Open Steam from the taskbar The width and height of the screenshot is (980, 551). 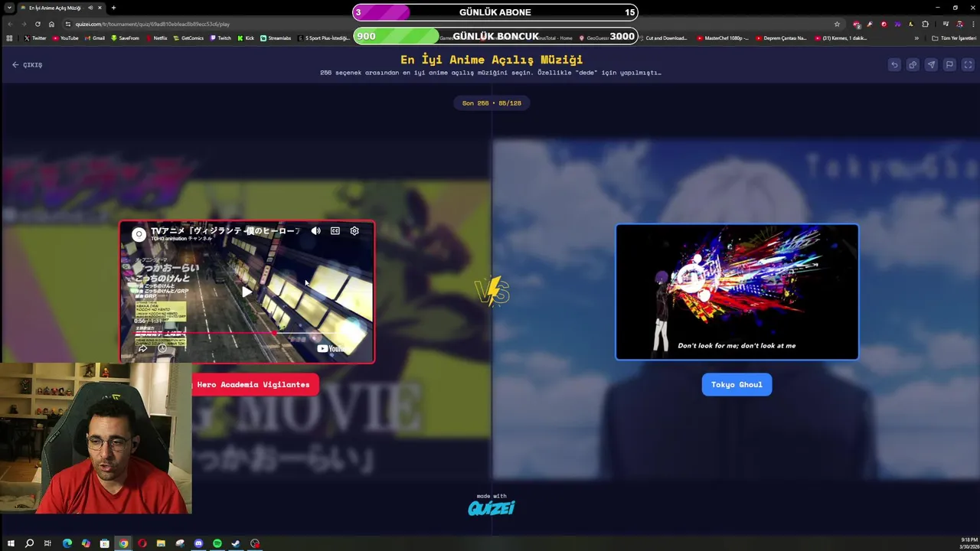point(236,543)
